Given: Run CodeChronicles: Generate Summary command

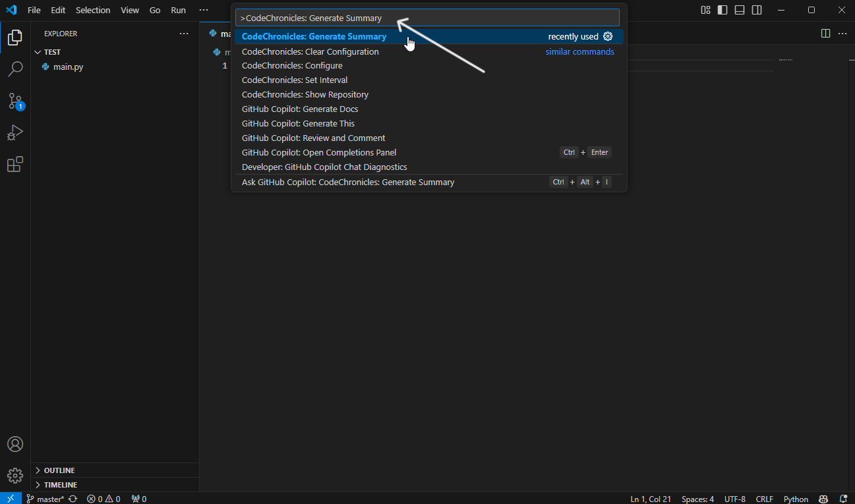Looking at the screenshot, I should click(x=429, y=37).
